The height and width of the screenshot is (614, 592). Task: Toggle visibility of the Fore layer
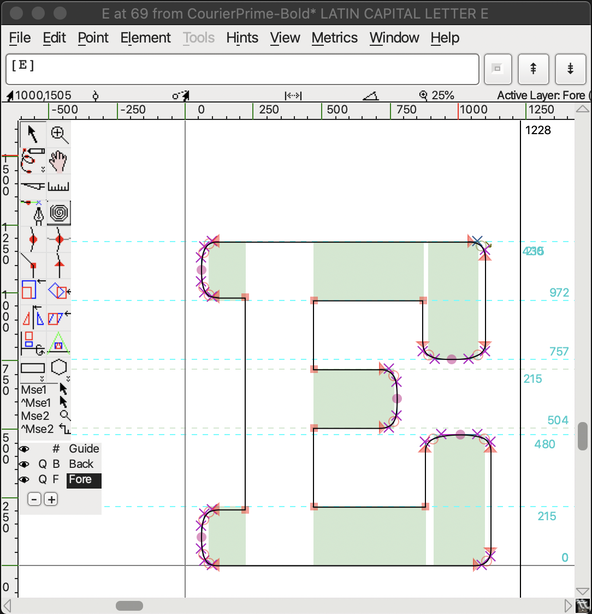24,480
